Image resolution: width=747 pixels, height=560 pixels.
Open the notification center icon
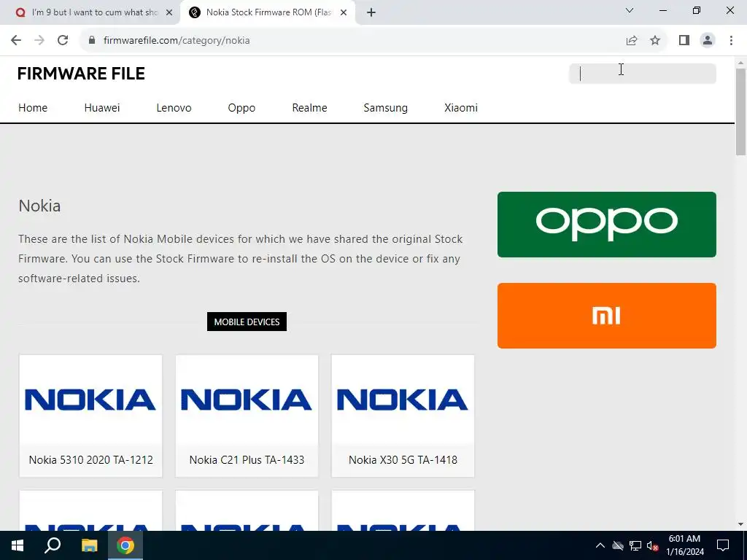pyautogui.click(x=723, y=545)
